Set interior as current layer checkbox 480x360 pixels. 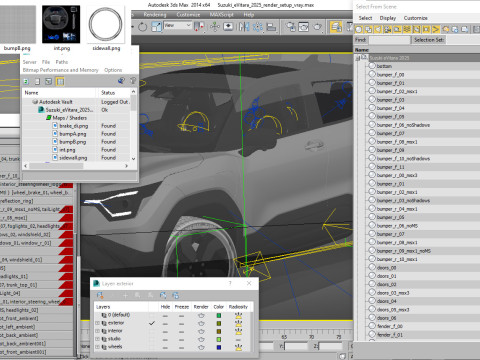(152, 331)
